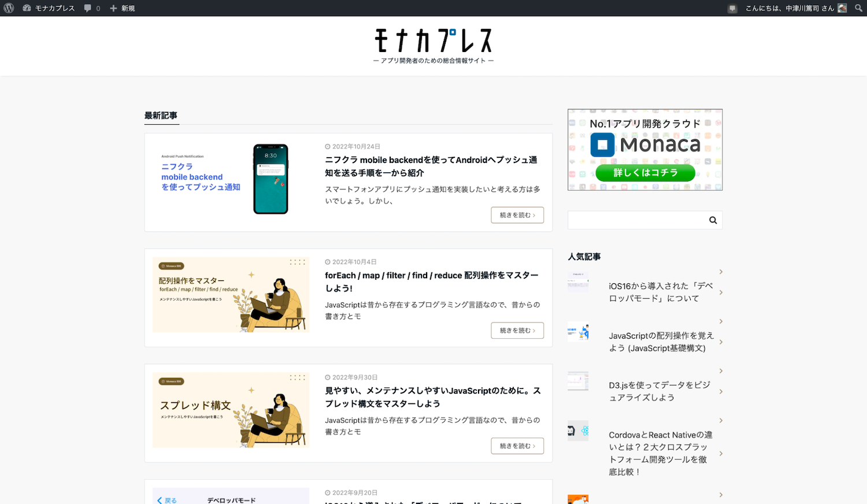Viewport: 867px width, 504px height.
Task: Open article forEach / map / filter / find / reduce
Action: [431, 281]
